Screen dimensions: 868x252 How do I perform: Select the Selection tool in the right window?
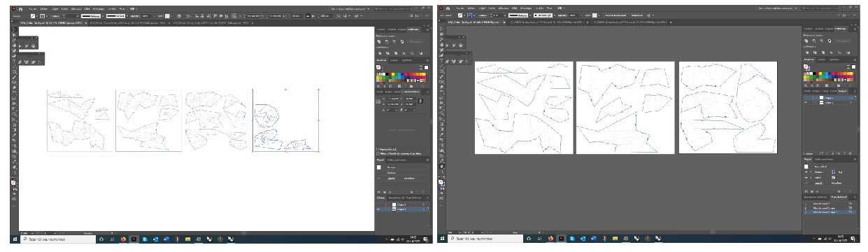(x=442, y=29)
